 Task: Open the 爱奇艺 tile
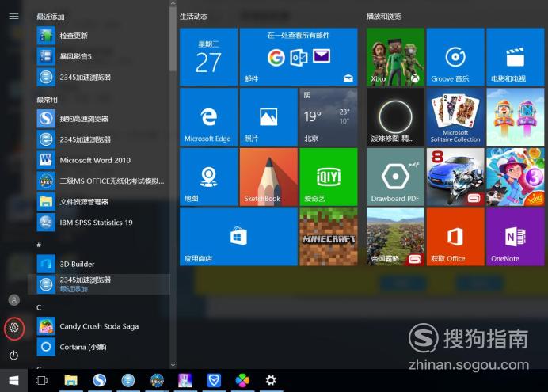329,177
